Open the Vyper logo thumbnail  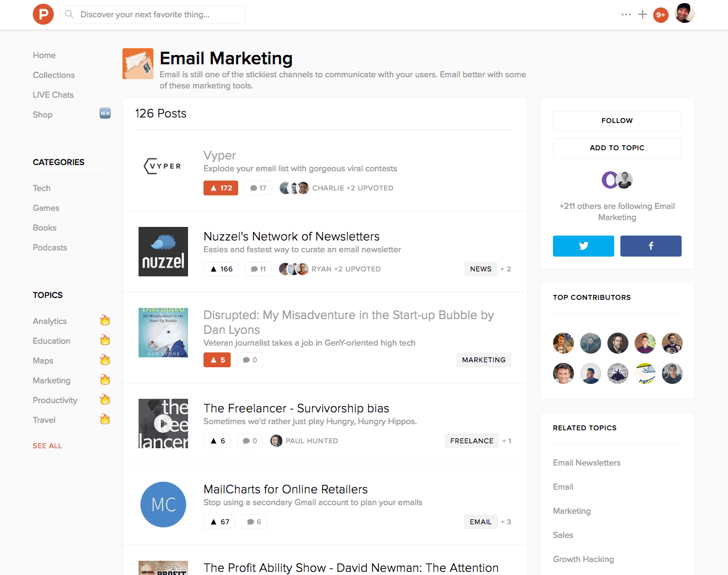coord(163,166)
